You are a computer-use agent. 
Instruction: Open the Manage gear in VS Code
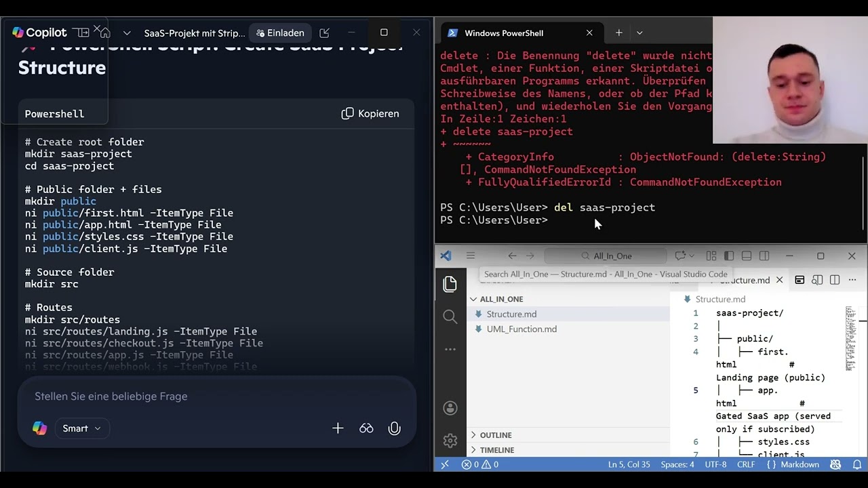(x=450, y=441)
